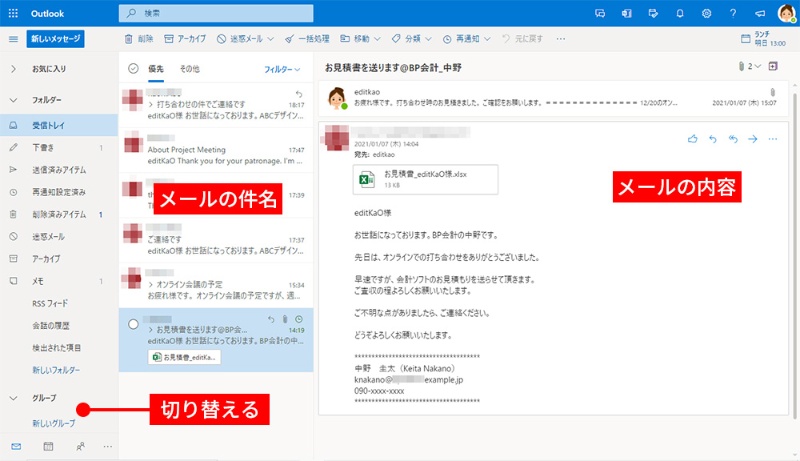Click reading pane vertical scrollbar
Screen dimensions: 800x461
[x=795, y=255]
